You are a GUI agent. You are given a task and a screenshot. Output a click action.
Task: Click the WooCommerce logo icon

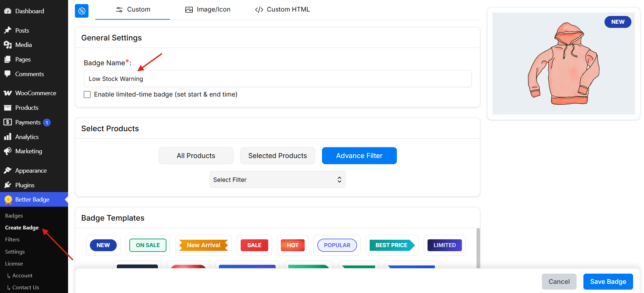coord(7,93)
